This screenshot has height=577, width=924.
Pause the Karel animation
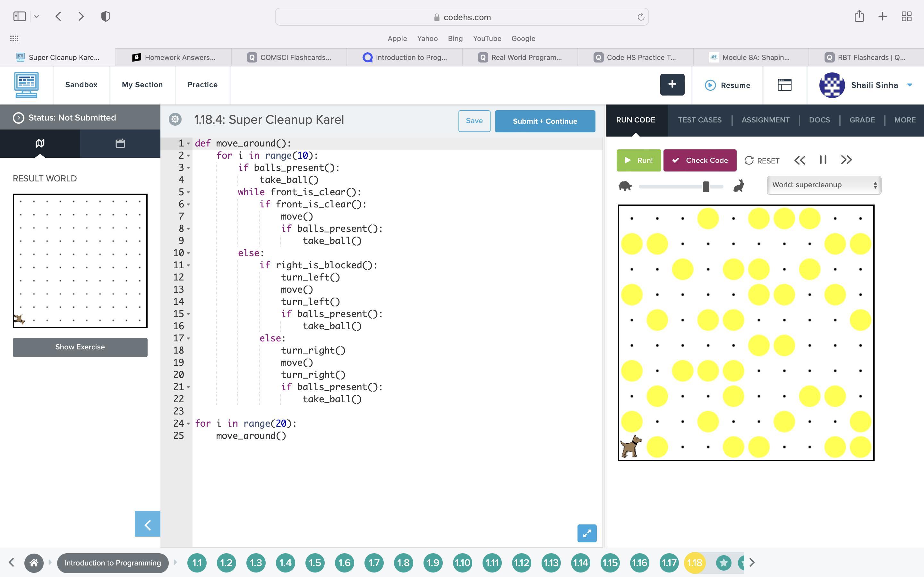[x=823, y=160]
